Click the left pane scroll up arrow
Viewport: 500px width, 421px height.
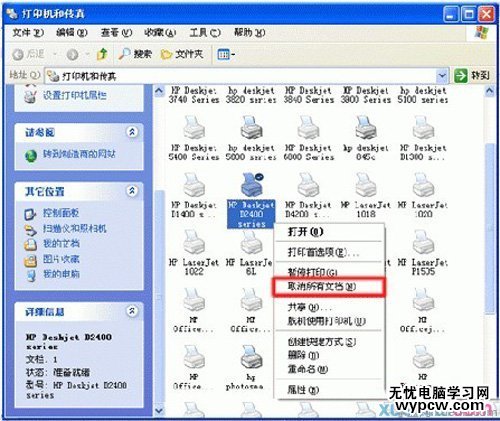click(x=159, y=91)
